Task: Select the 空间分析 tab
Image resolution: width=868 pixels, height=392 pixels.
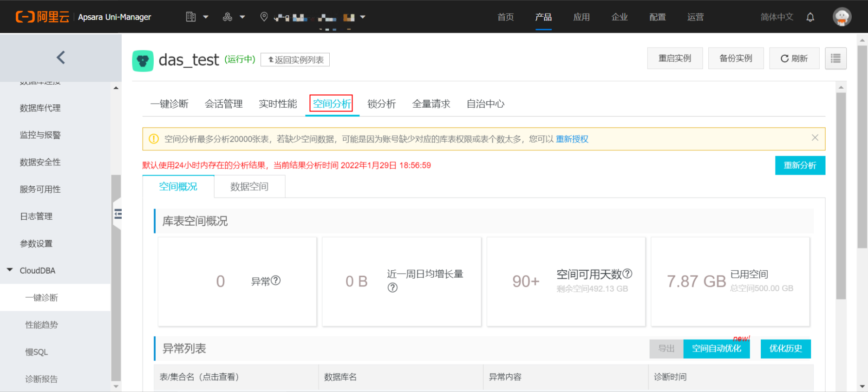Action: (x=332, y=104)
